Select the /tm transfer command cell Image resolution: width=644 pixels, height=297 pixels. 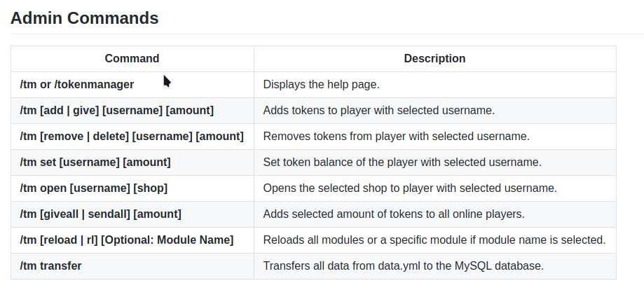(x=51, y=266)
